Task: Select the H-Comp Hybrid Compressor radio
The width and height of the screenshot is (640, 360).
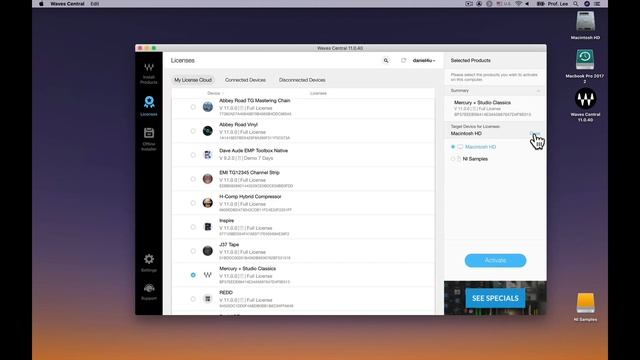Action: coord(193,203)
